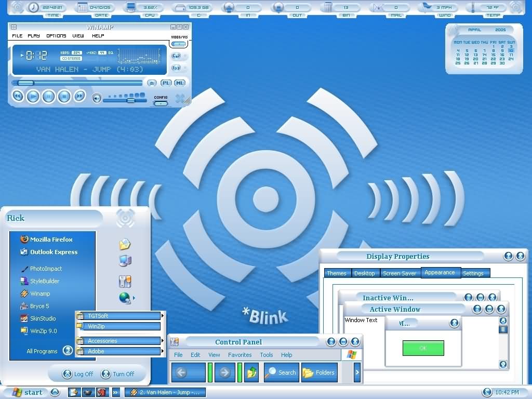Click the Winamp seek bar slider
This screenshot has width=532, height=399.
[x=26, y=83]
